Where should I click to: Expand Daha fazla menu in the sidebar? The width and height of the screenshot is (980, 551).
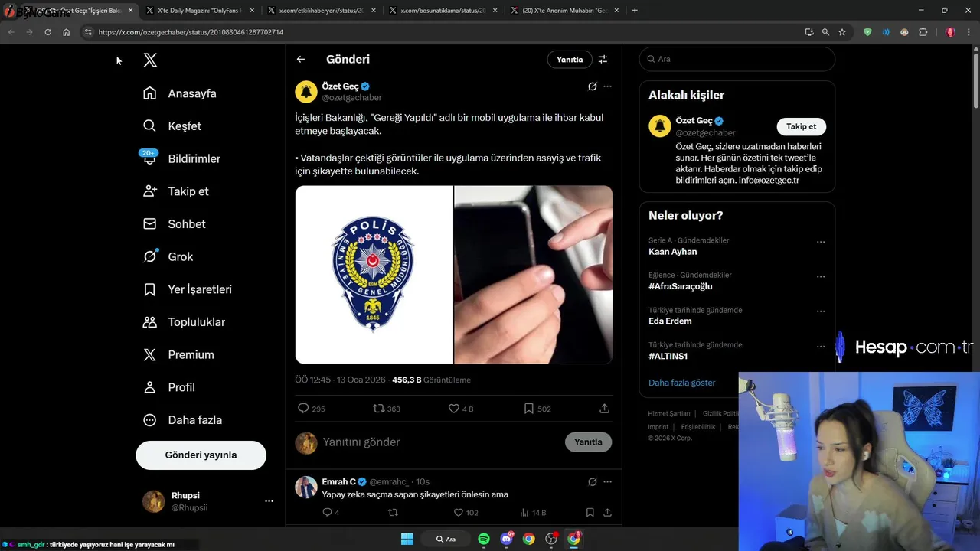(183, 420)
